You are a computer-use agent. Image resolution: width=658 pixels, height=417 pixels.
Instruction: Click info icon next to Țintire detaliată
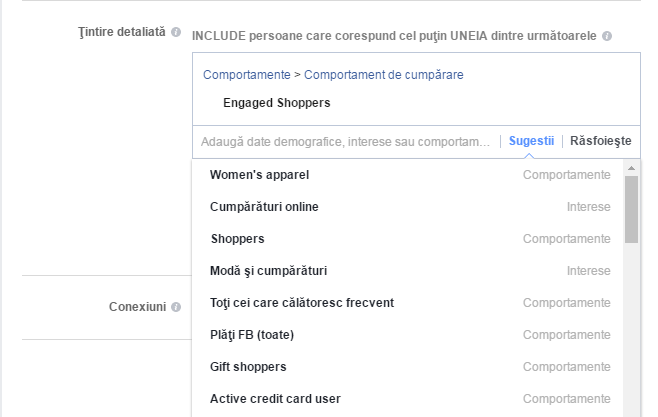[x=176, y=33]
